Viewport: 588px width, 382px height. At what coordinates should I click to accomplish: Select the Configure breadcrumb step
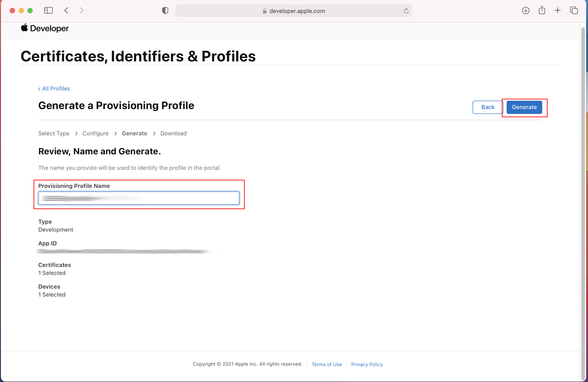(x=95, y=133)
